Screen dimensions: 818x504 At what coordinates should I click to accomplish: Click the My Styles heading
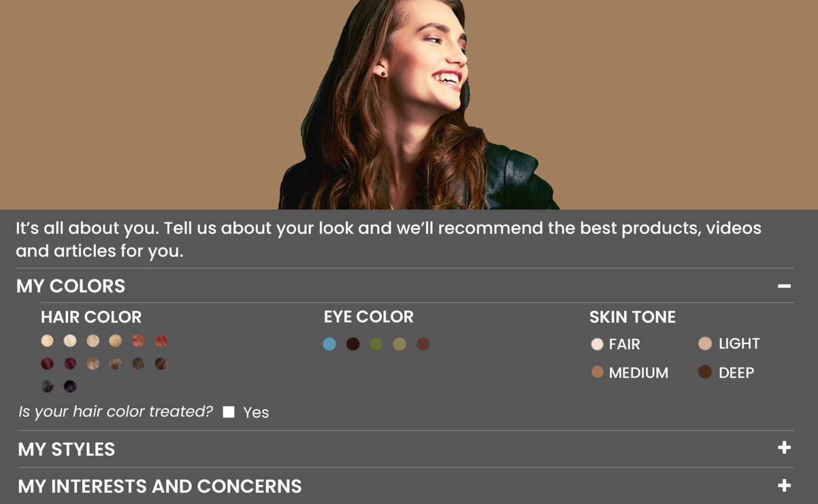pyautogui.click(x=67, y=449)
